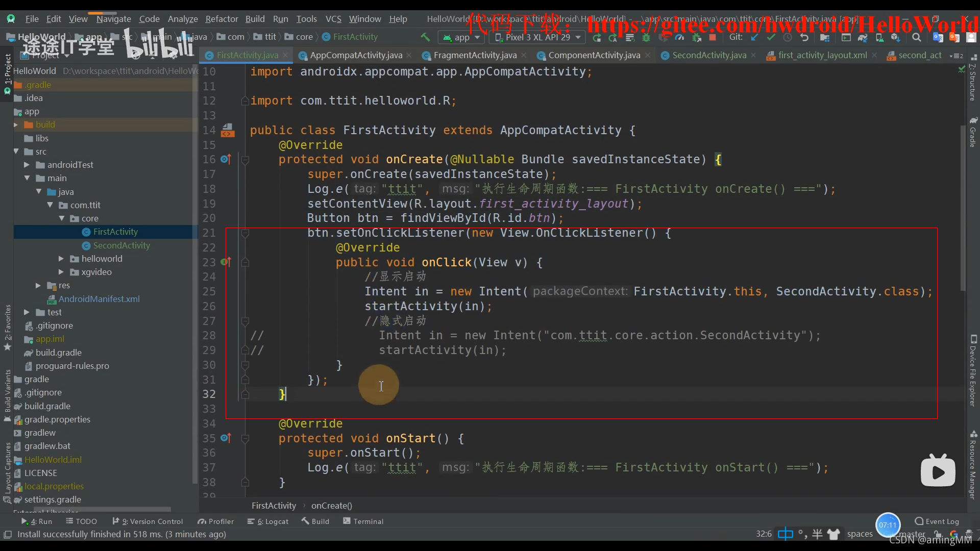Close the FirstActivity.java tab
The image size is (980, 551).
point(285,55)
